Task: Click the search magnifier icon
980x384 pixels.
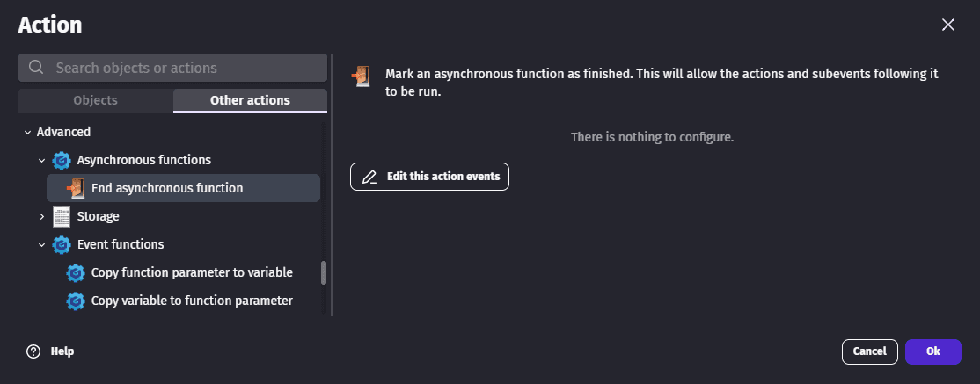Action: [37, 68]
